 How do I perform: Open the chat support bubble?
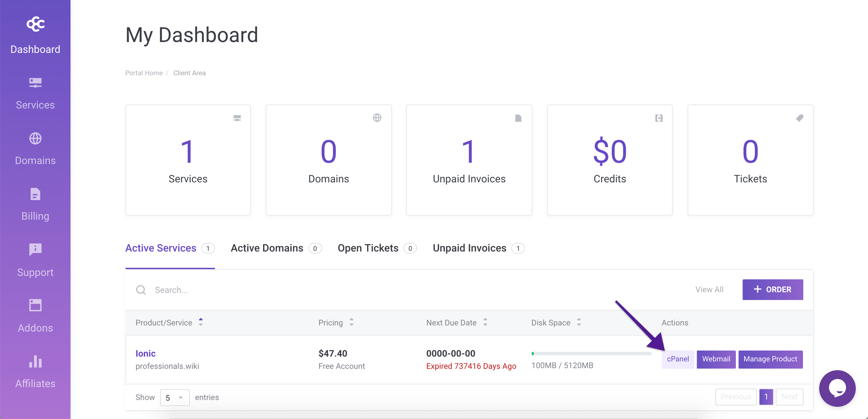point(837,388)
